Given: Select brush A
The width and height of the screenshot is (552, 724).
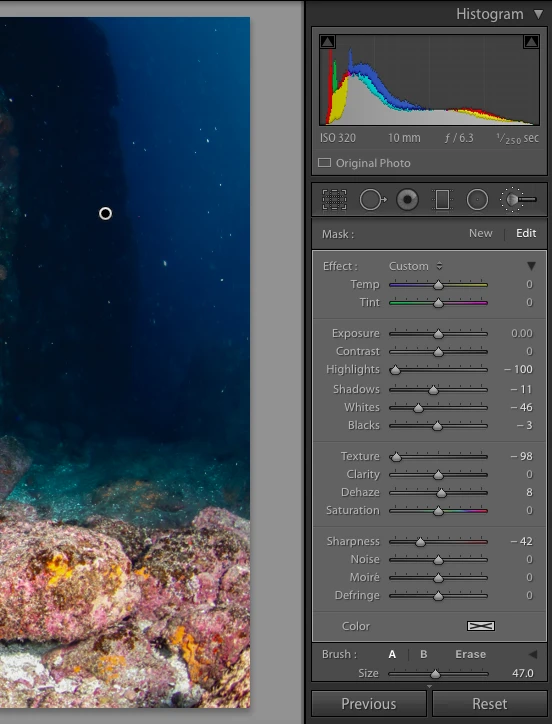Looking at the screenshot, I should [x=392, y=654].
